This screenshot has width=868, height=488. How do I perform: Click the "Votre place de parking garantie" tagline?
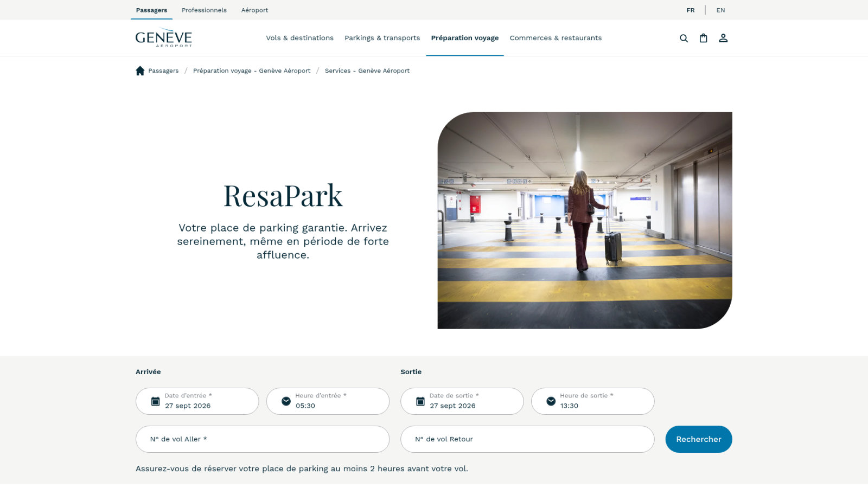283,241
